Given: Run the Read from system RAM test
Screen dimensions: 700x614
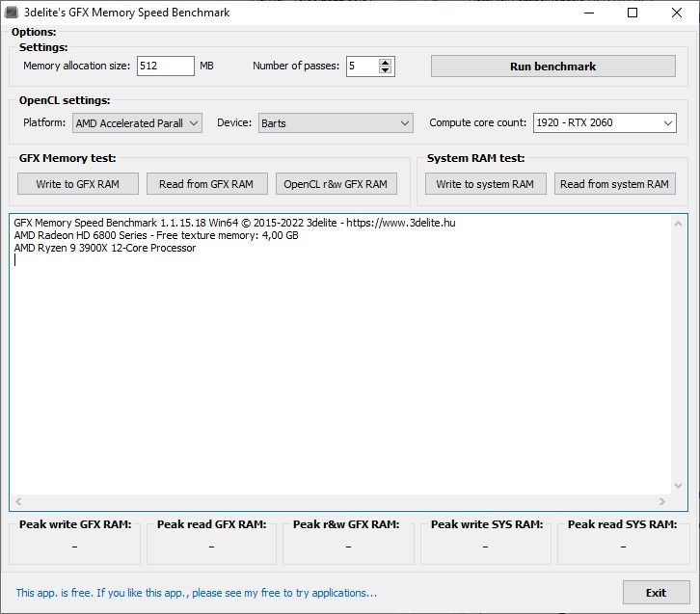Looking at the screenshot, I should [615, 184].
